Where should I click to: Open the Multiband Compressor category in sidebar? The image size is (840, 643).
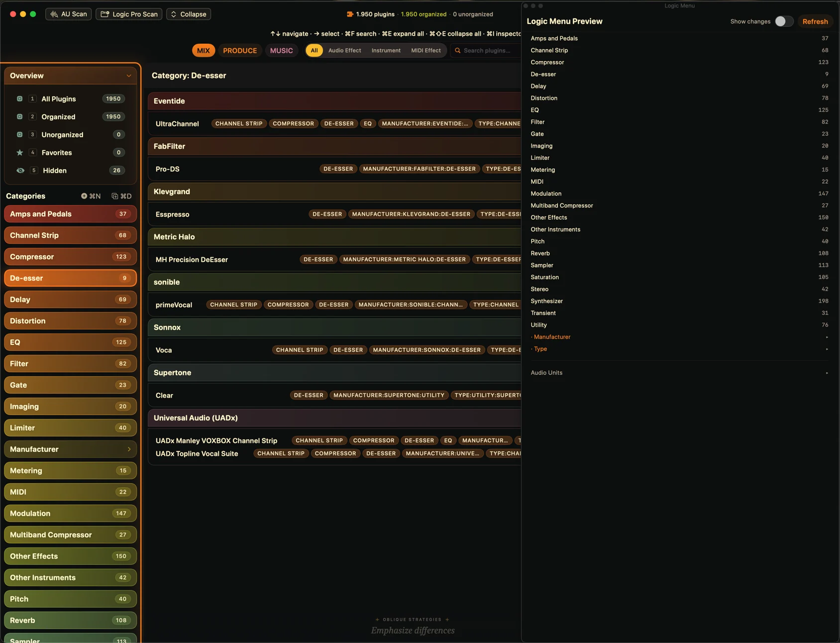point(70,535)
